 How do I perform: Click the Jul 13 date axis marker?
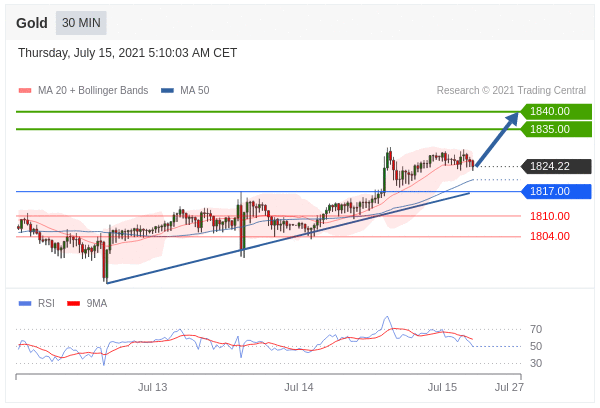152,387
